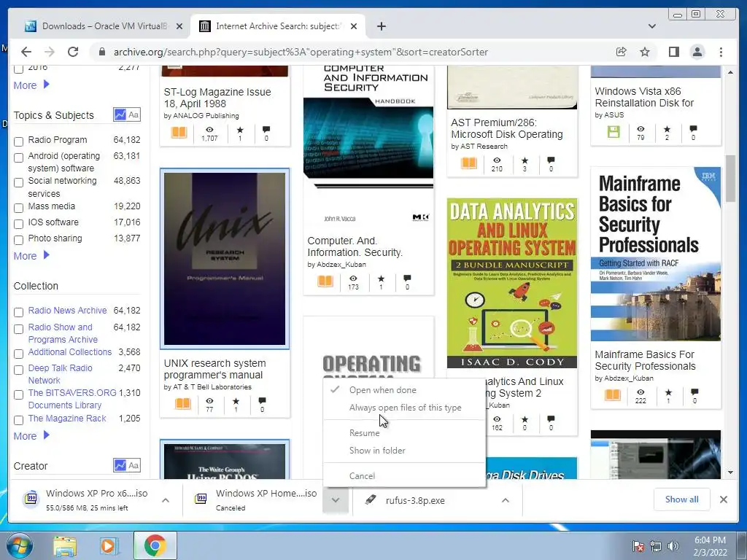Bookmark this page with the star icon
Image resolution: width=747 pixels, height=560 pixels.
645,52
